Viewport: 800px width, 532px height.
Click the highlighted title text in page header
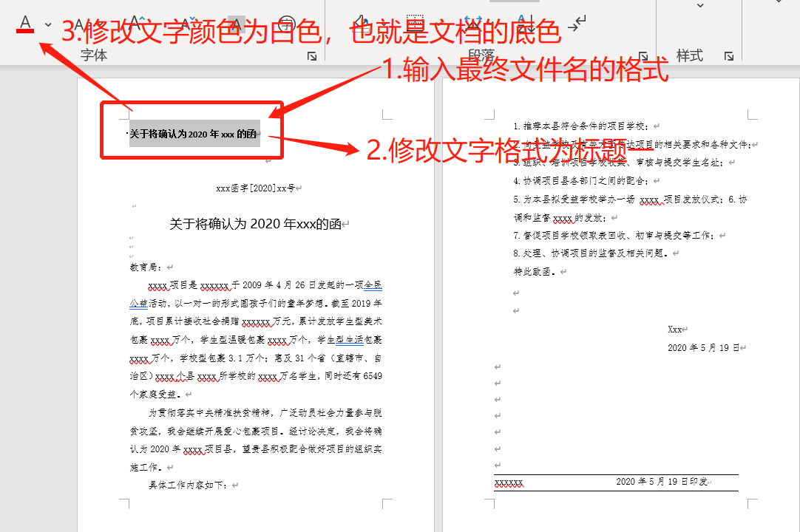193,134
